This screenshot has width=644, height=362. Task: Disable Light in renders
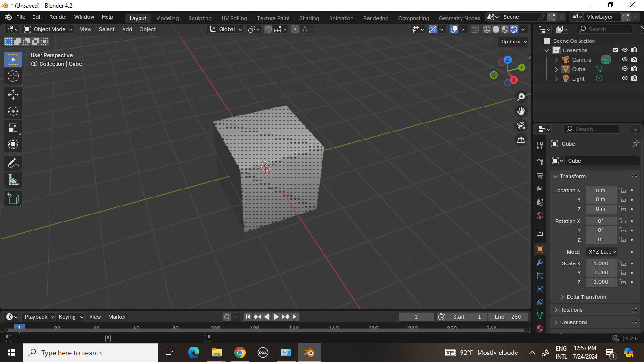tap(635, 79)
